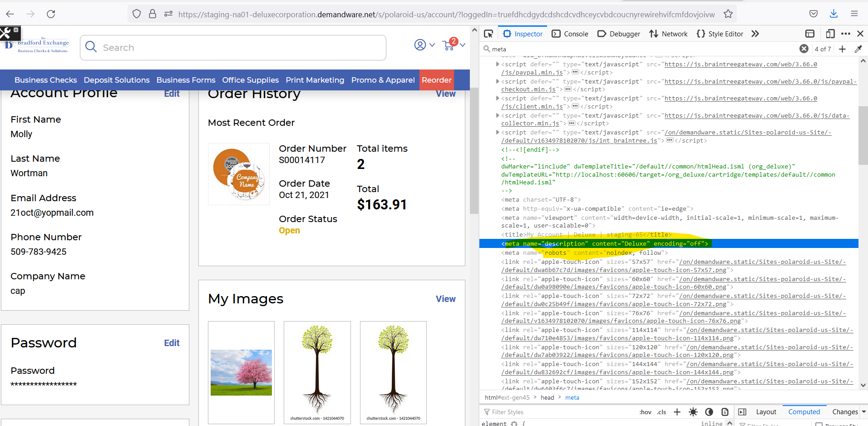This screenshot has width=868, height=426.
Task: Click the plus icon to create new node
Action: tap(842, 49)
